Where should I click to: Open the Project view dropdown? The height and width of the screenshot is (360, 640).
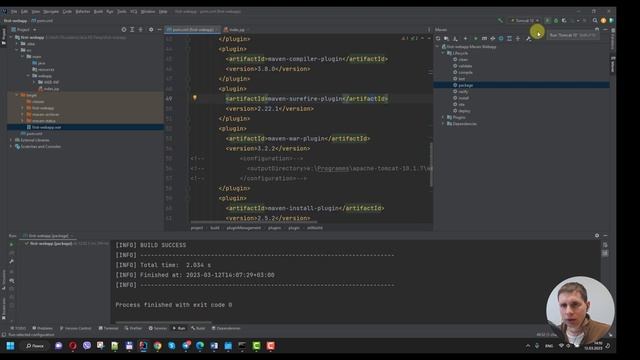(x=24, y=29)
